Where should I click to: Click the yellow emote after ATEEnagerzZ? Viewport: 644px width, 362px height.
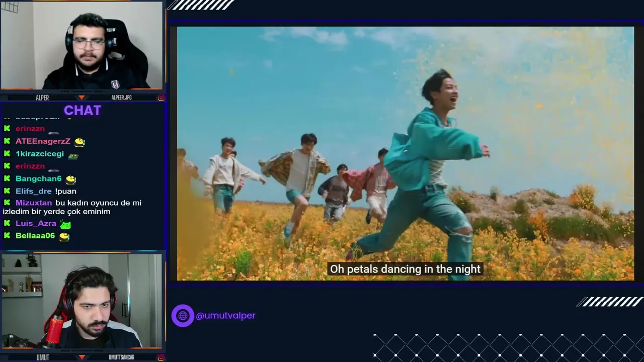79,142
